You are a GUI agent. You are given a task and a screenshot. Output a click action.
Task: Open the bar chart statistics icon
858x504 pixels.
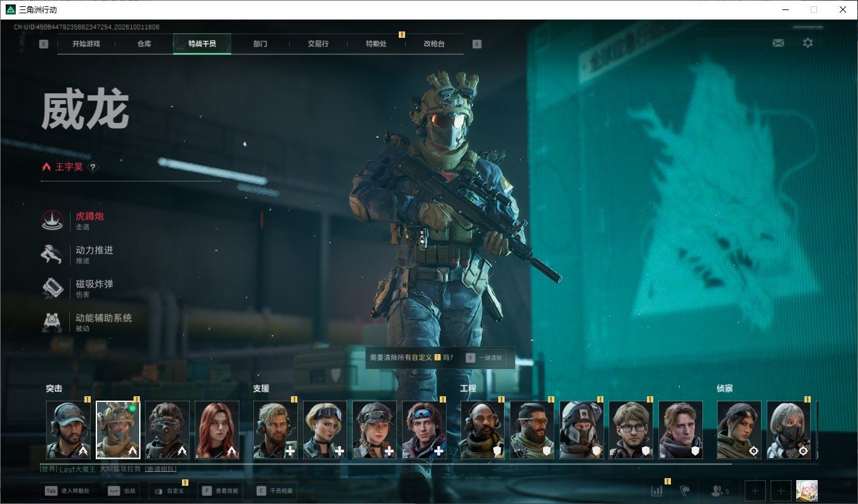[x=657, y=491]
